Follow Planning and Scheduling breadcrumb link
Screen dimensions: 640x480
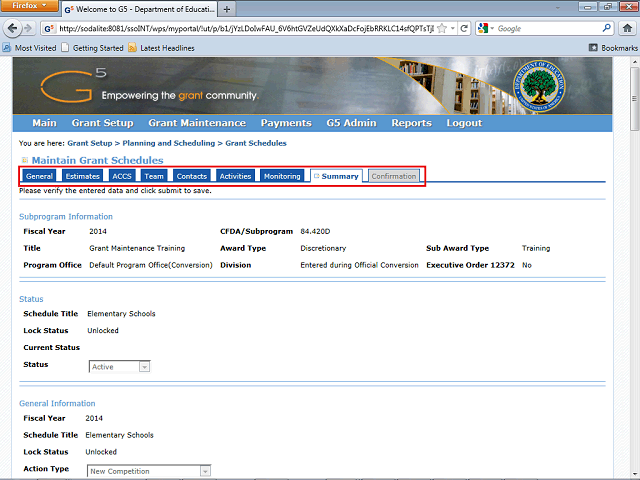169,143
